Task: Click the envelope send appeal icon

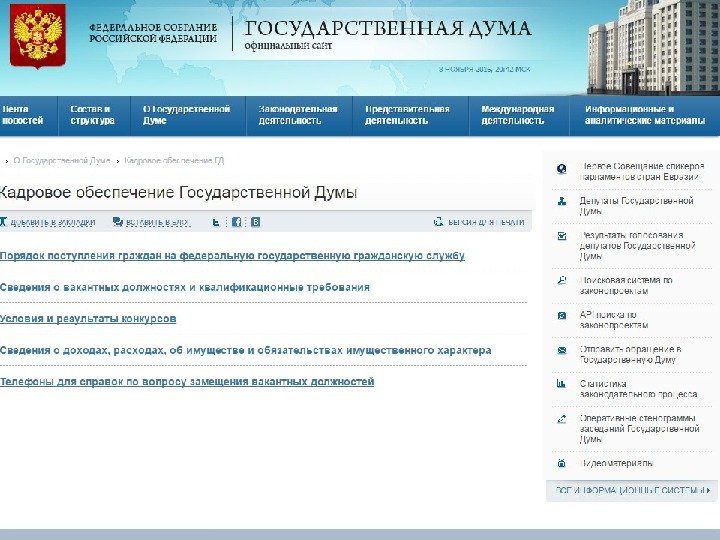Action: click(561, 350)
